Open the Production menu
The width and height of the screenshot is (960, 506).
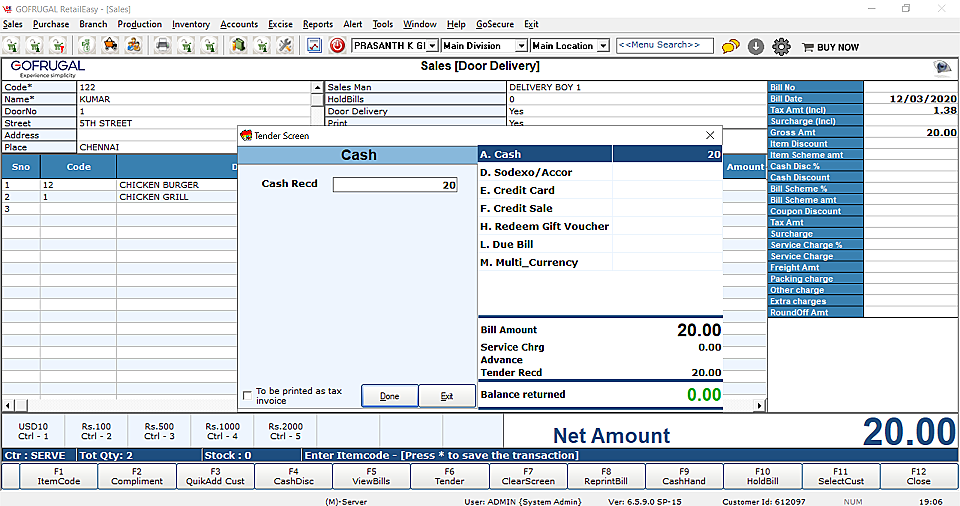140,24
